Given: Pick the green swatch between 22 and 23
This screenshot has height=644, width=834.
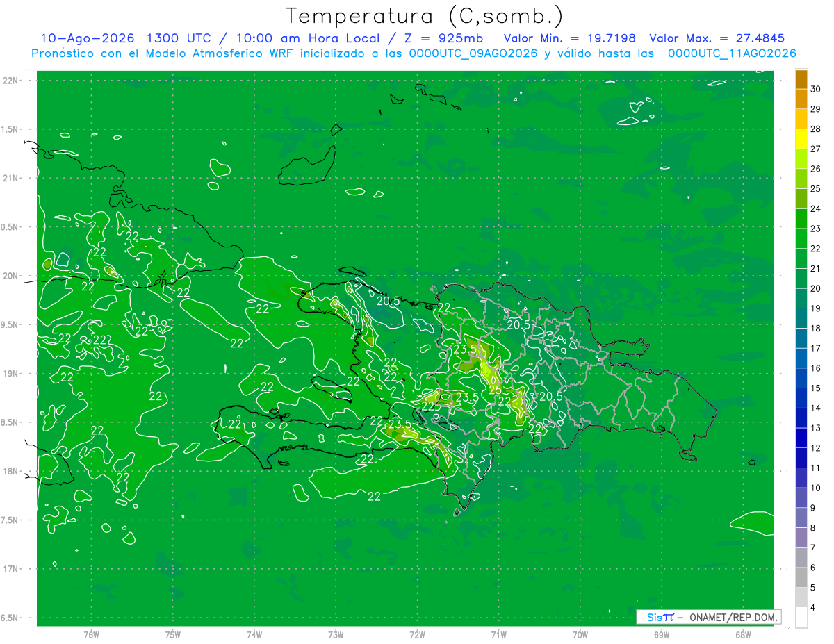Looking at the screenshot, I should (801, 239).
